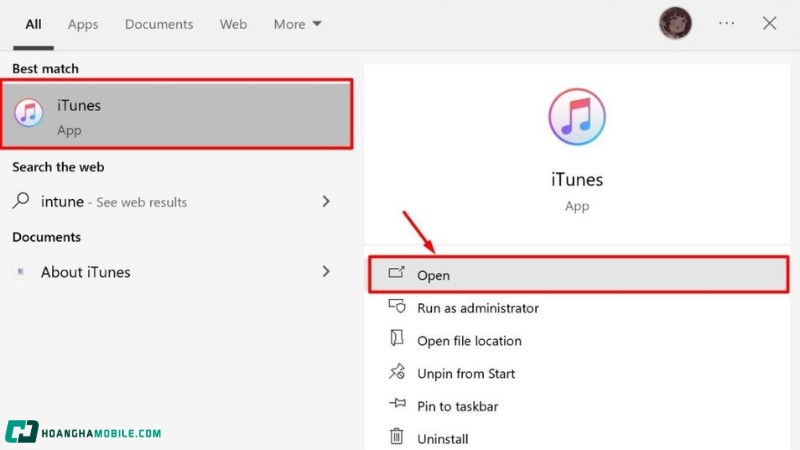Choose Uninstall from the list
Image resolution: width=800 pixels, height=450 pixels.
[x=442, y=439]
